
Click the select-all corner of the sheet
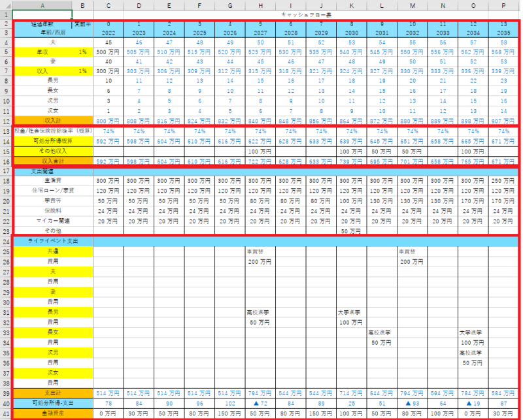pyautogui.click(x=6, y=5)
